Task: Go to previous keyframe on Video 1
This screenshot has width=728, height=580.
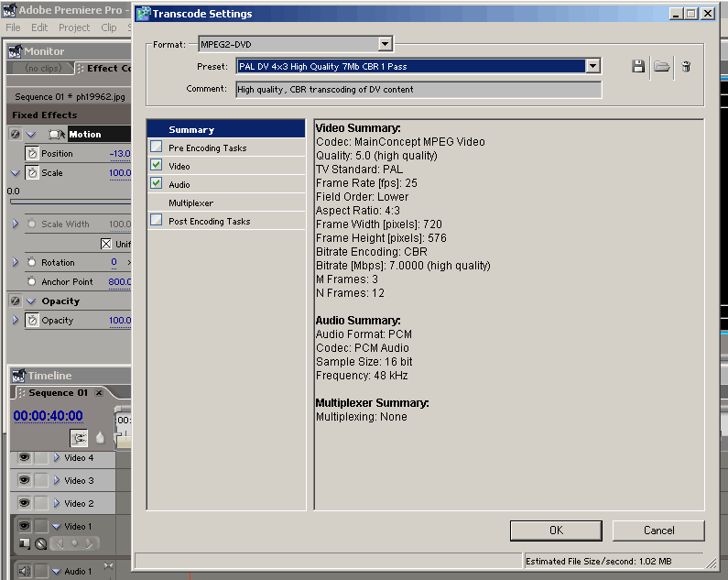Action: (x=60, y=542)
